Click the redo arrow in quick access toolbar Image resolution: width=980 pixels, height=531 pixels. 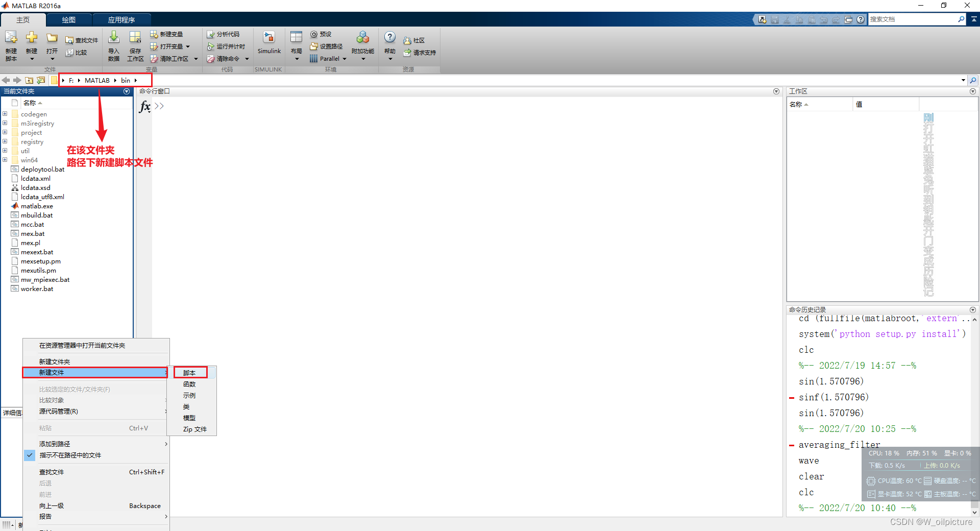tap(836, 19)
